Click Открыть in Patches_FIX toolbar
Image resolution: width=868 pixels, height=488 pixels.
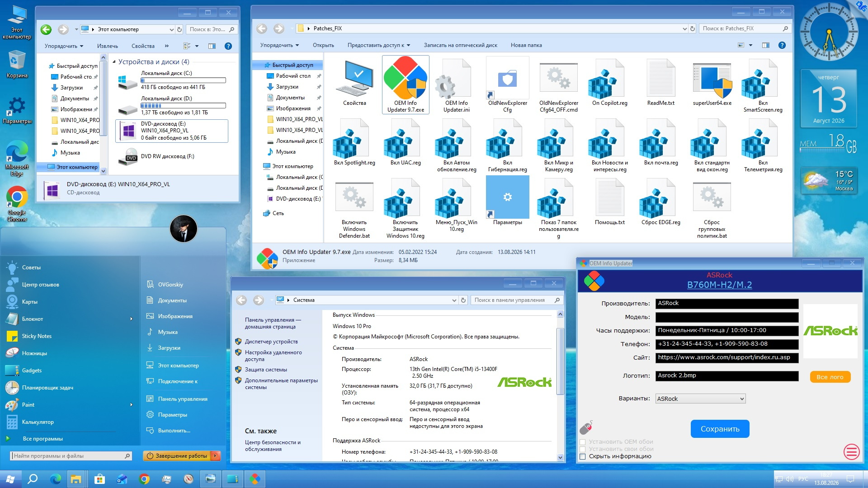(x=323, y=45)
